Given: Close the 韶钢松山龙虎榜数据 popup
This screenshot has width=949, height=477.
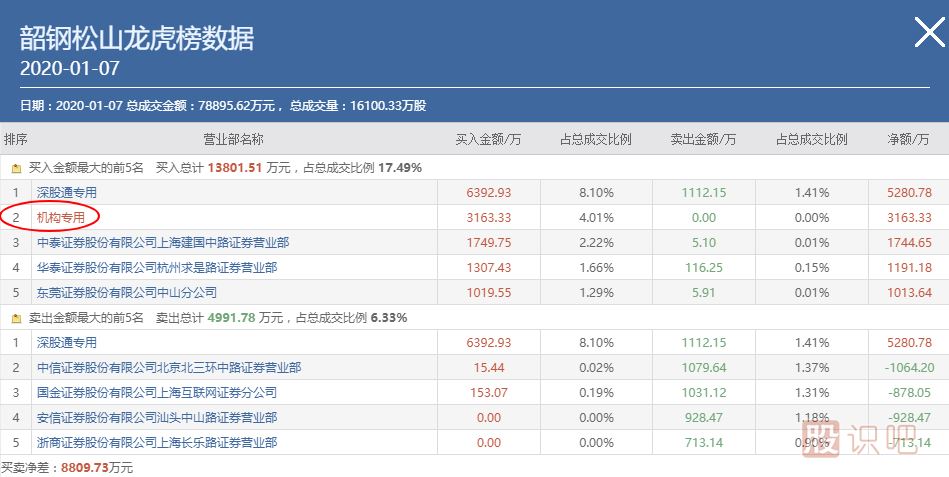Looking at the screenshot, I should (929, 34).
